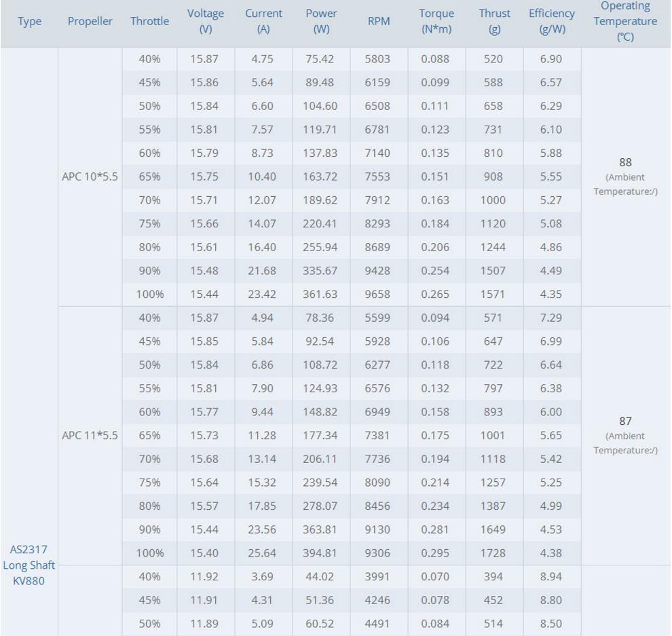The height and width of the screenshot is (636, 672).
Task: Select the 8.94 efficiency value cell
Action: coord(551,578)
